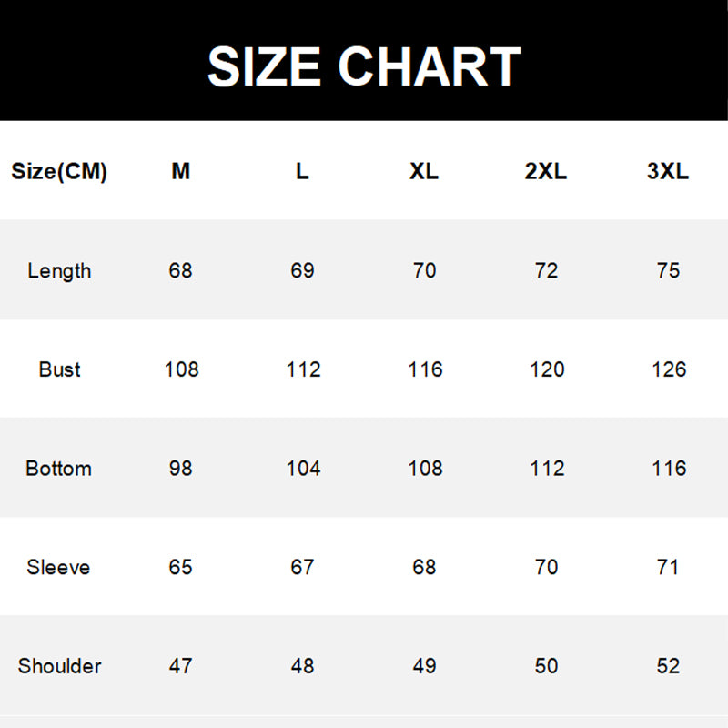Select Length value 68 for M
This screenshot has height=728, width=728.
click(x=180, y=270)
